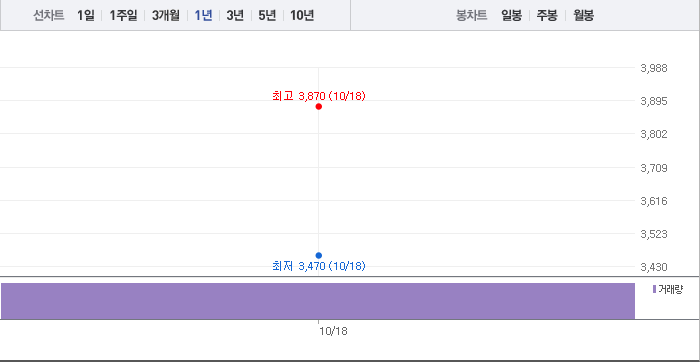Switch to the 1주일 line chart
This screenshot has height=362, width=700.
(x=123, y=16)
